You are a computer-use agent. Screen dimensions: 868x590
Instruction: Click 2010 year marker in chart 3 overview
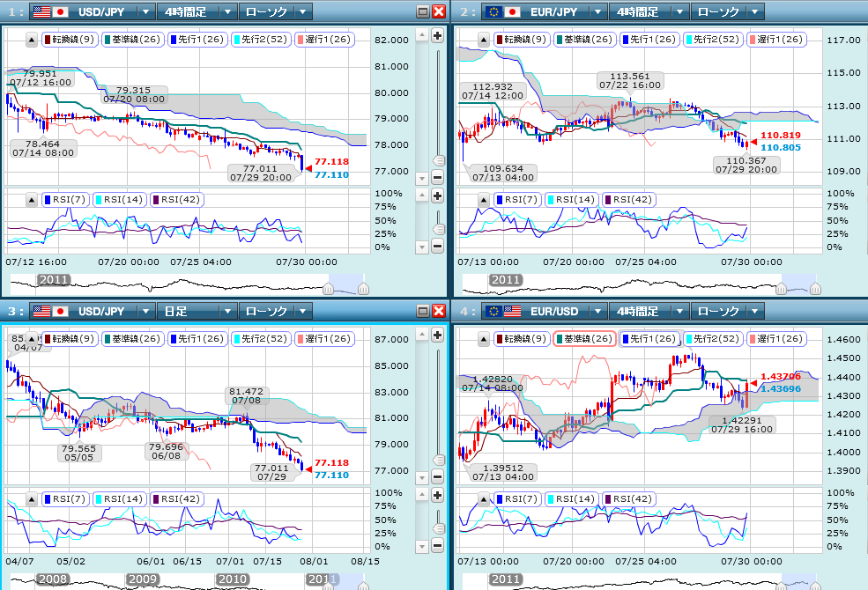coord(232,579)
